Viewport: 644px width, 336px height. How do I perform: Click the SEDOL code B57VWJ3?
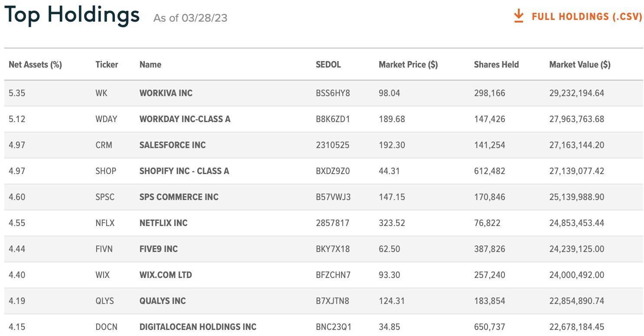click(333, 197)
